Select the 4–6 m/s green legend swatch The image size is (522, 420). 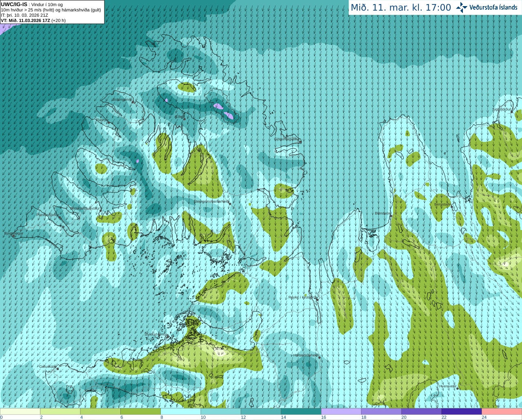pyautogui.click(x=100, y=411)
